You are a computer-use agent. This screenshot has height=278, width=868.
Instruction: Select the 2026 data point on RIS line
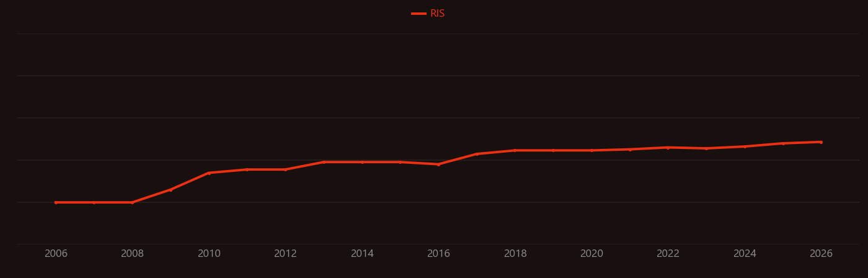click(821, 142)
